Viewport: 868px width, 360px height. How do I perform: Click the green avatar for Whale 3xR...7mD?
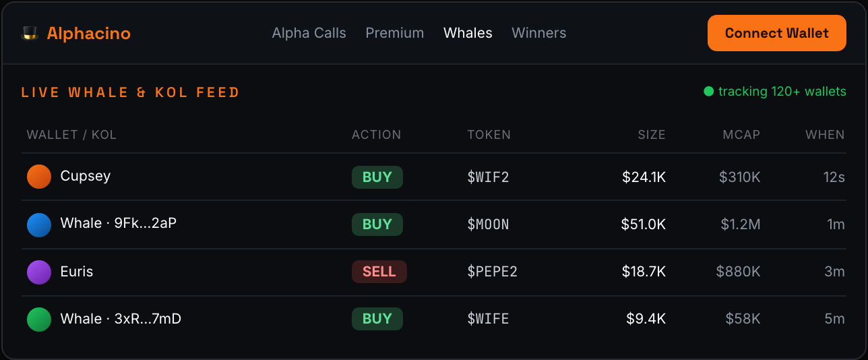39,320
